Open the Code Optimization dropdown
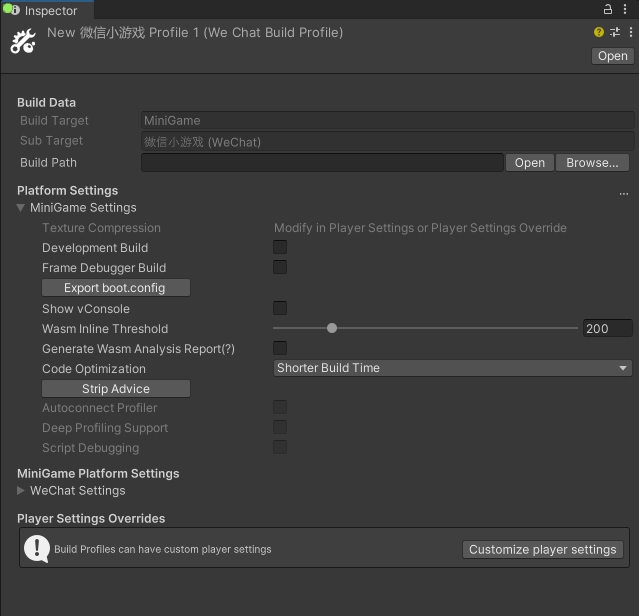Image resolution: width=639 pixels, height=616 pixels. point(453,368)
